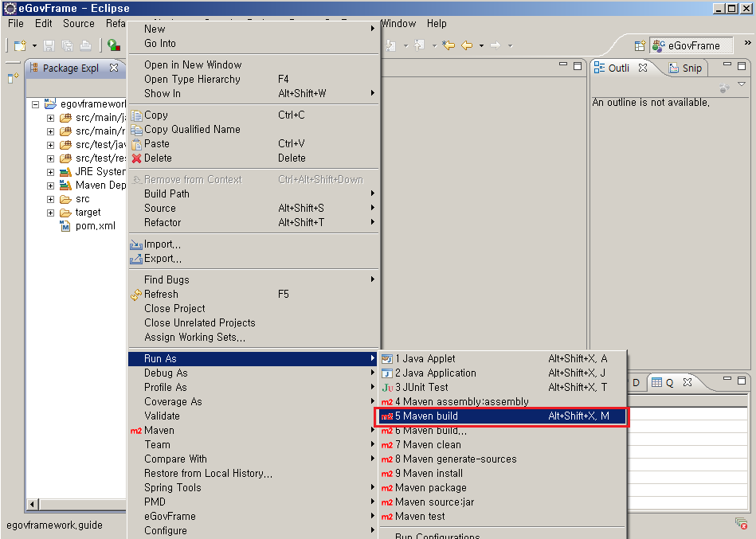This screenshot has height=539, width=756.
Task: Click the pom.xml file icon
Action: pos(65,226)
